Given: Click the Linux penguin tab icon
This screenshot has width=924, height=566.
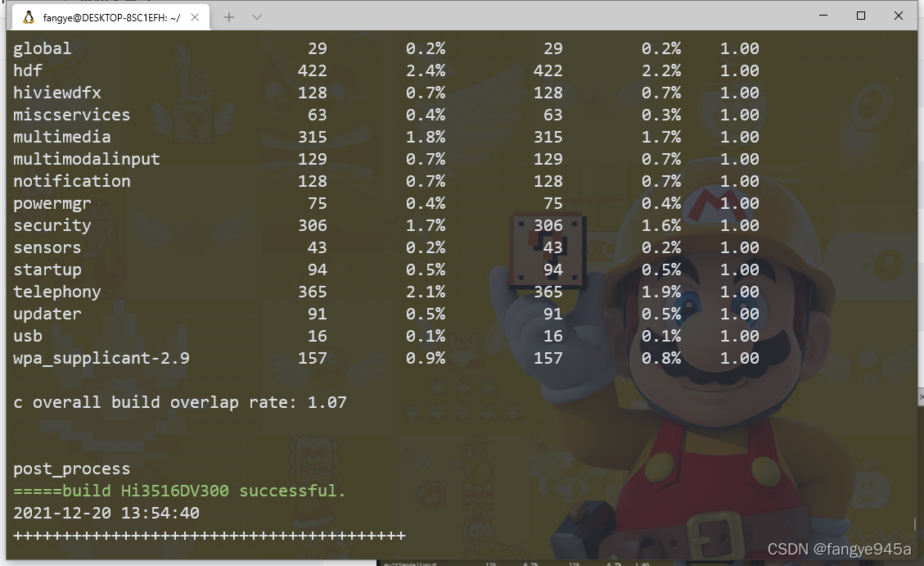Looking at the screenshot, I should click(29, 18).
